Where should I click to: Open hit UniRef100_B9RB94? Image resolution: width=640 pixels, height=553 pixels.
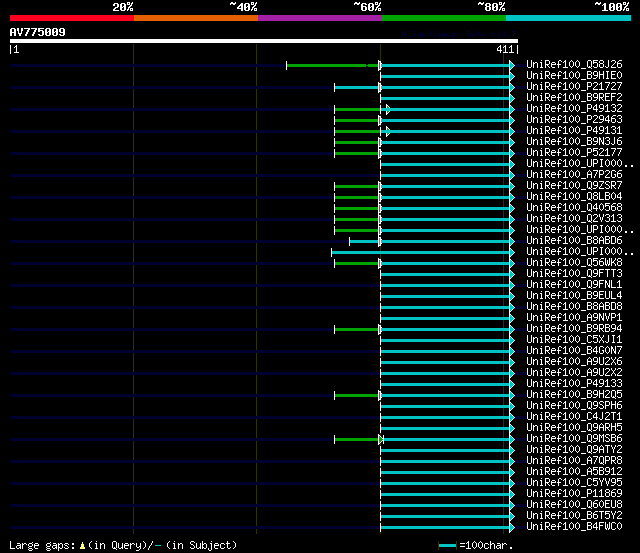pos(574,329)
